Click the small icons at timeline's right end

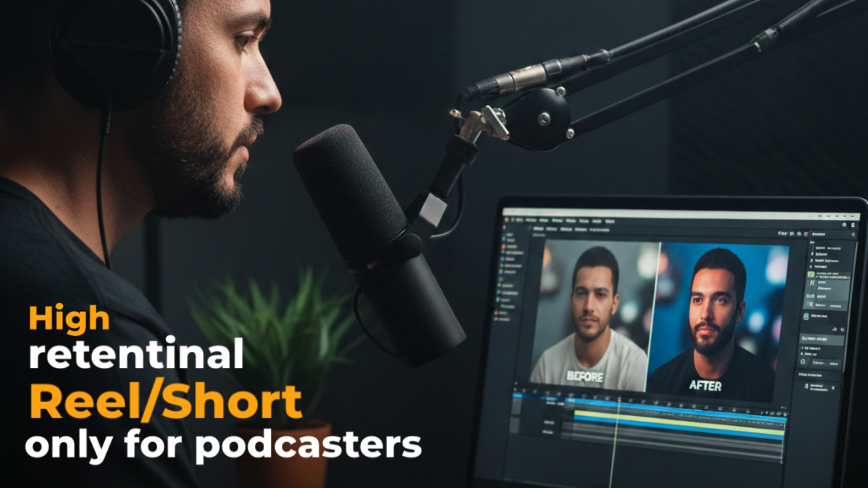click(x=772, y=413)
